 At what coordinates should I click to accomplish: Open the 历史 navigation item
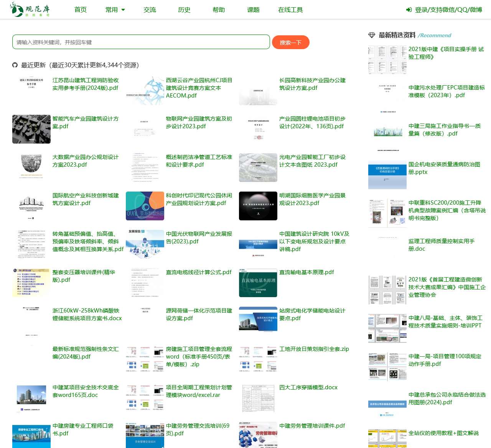[184, 10]
